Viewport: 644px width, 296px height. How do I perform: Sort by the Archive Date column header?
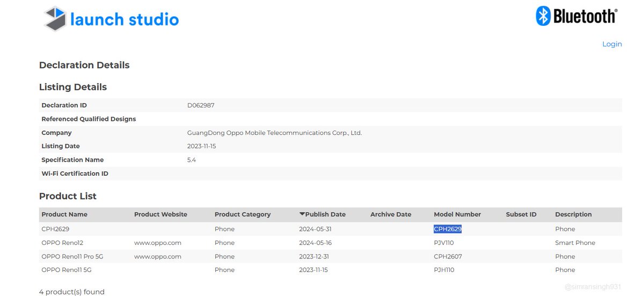[391, 214]
